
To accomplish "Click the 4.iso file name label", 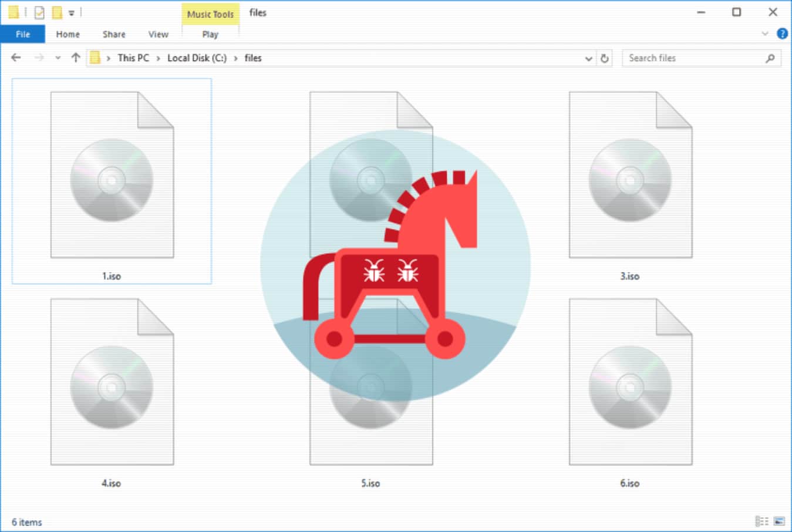I will point(112,483).
